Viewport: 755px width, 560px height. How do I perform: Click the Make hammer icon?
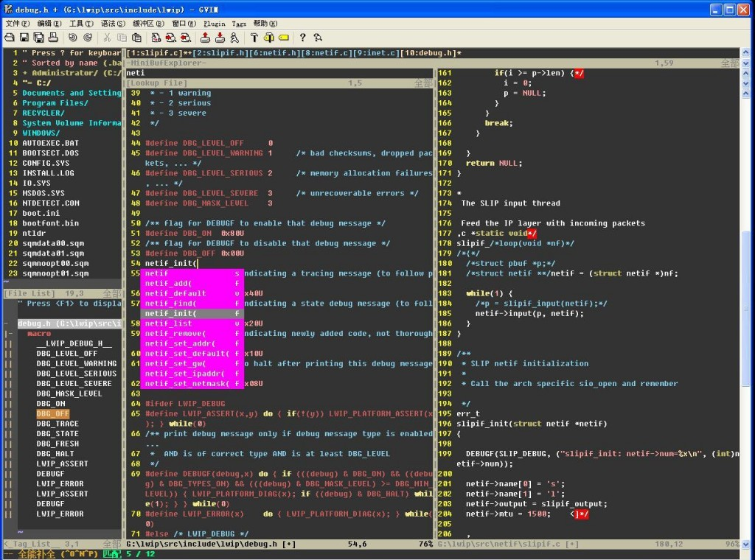(254, 37)
